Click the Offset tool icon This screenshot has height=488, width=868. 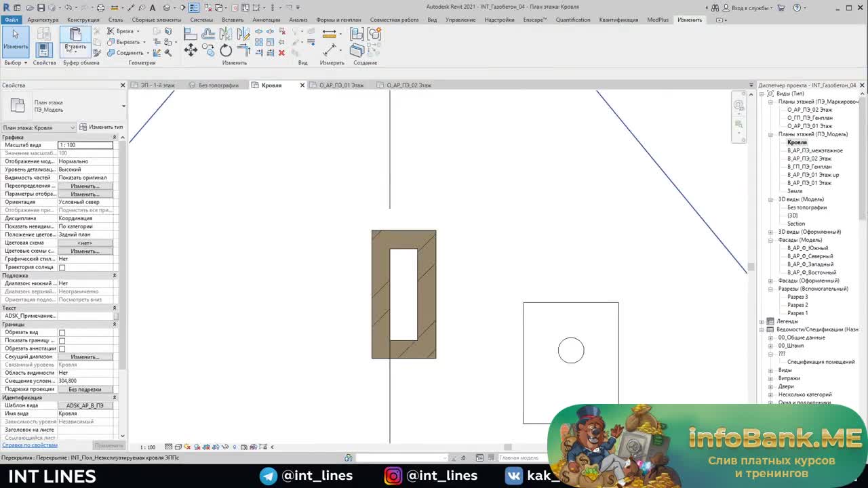208,35
